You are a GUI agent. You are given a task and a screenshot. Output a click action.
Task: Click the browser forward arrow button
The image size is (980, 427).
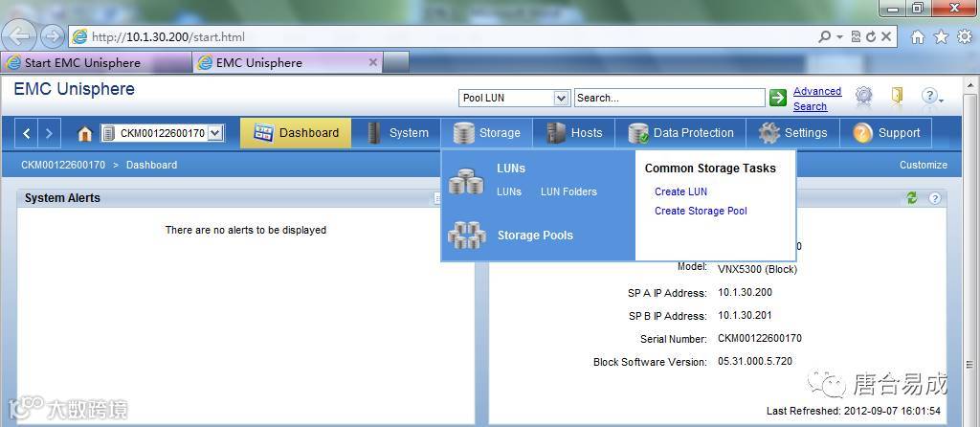[53, 37]
